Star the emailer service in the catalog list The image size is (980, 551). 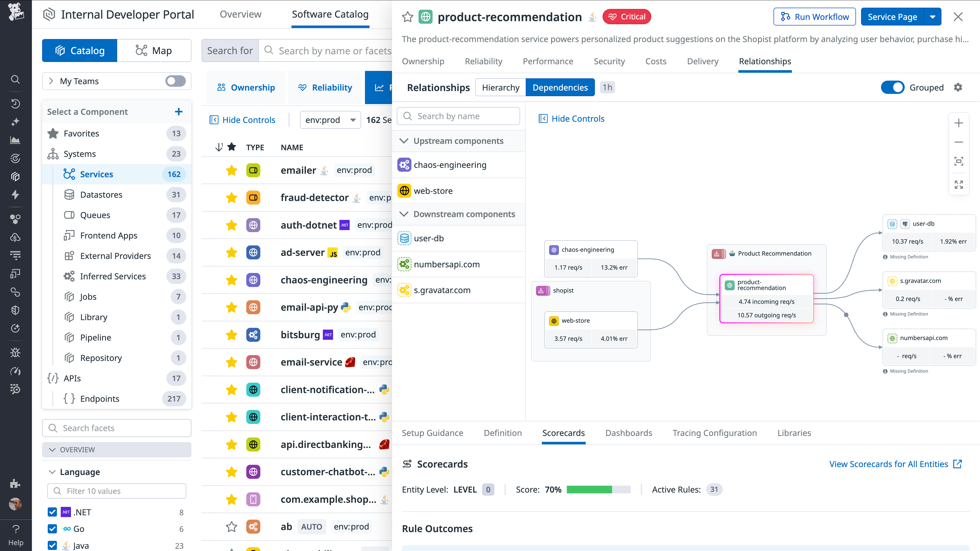pyautogui.click(x=231, y=170)
